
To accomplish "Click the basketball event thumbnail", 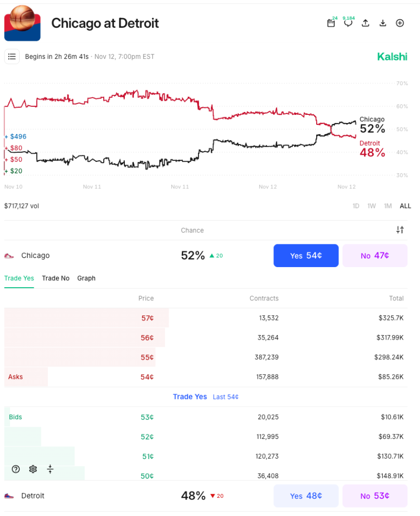I will (22, 23).
